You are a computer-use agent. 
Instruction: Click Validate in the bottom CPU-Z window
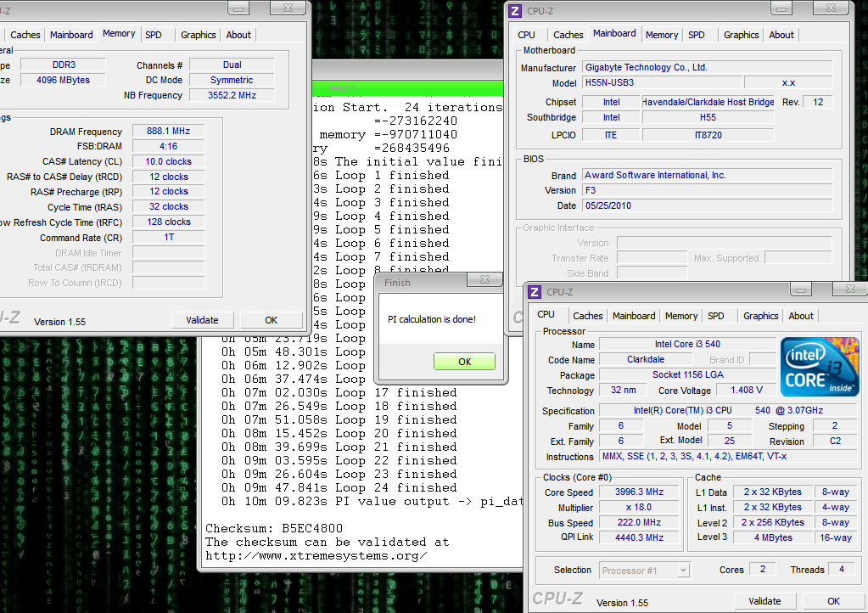click(764, 601)
